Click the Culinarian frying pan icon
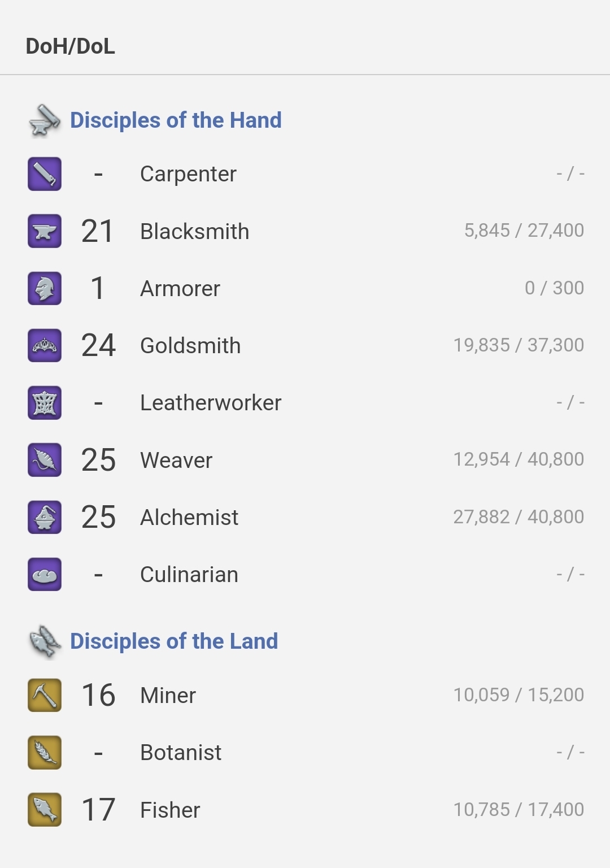Screen dimensions: 610x868 45,574
